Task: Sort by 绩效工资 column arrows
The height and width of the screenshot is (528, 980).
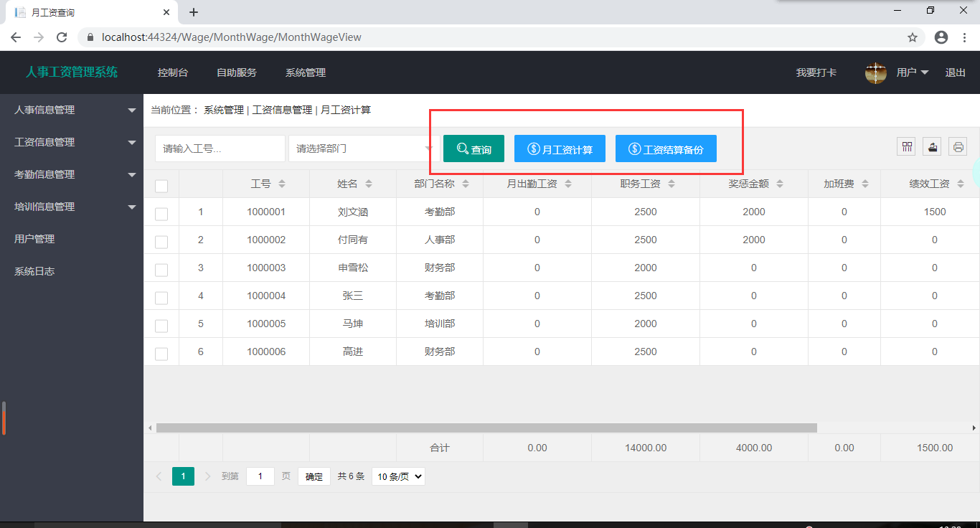Action: coord(961,184)
